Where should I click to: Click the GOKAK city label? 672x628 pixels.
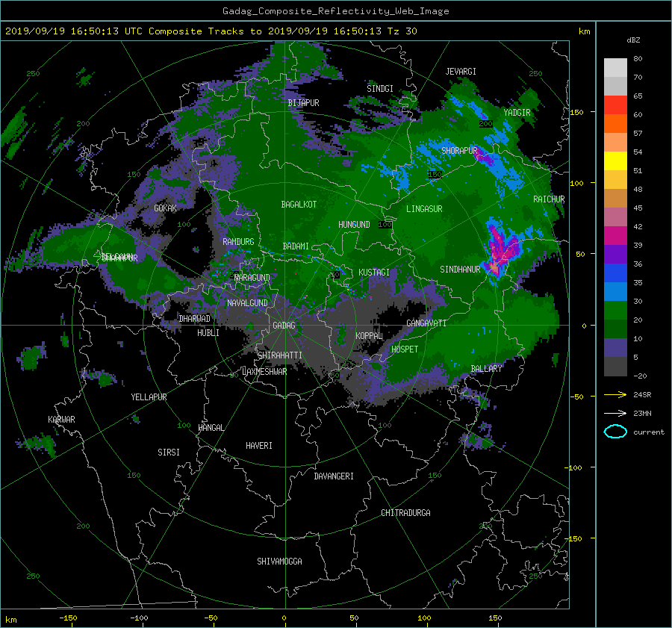166,208
